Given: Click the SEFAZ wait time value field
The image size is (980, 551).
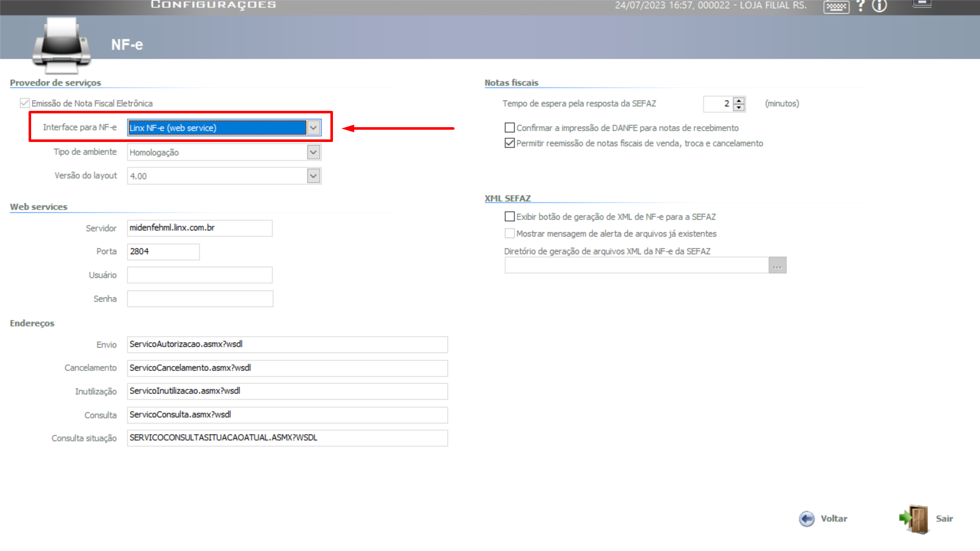Looking at the screenshot, I should [x=718, y=104].
